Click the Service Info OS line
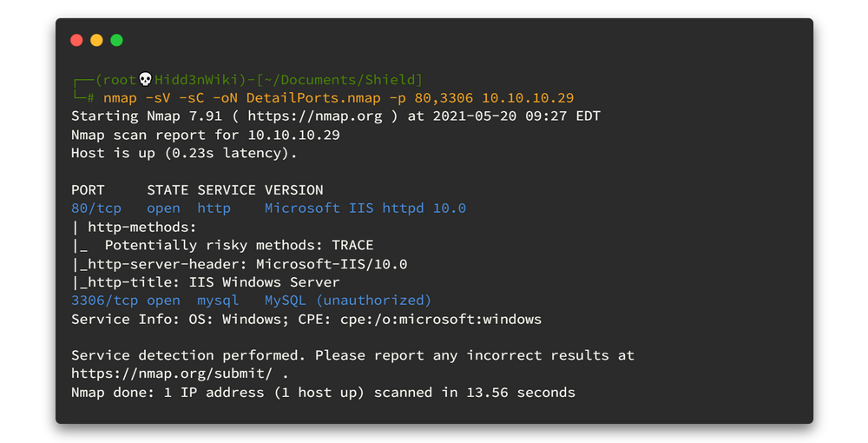 tap(306, 319)
